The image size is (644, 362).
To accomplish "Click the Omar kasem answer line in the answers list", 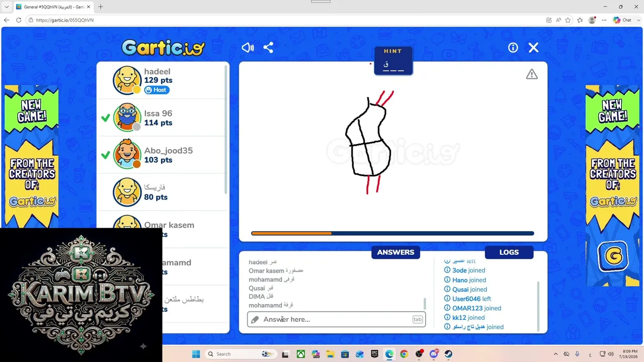I will point(276,271).
